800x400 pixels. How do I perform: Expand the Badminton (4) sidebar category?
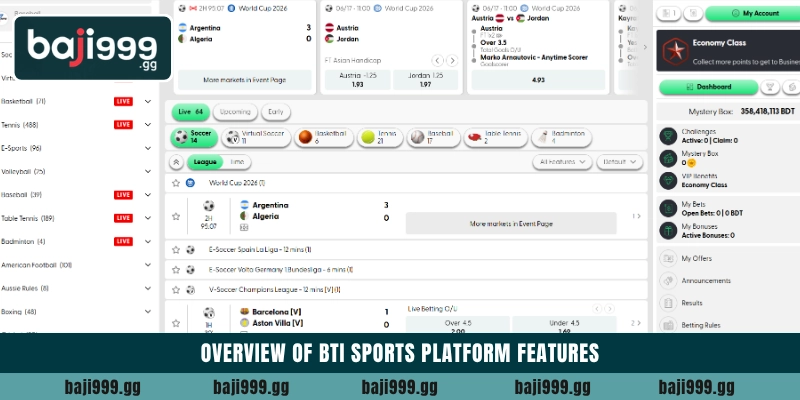pos(147,242)
